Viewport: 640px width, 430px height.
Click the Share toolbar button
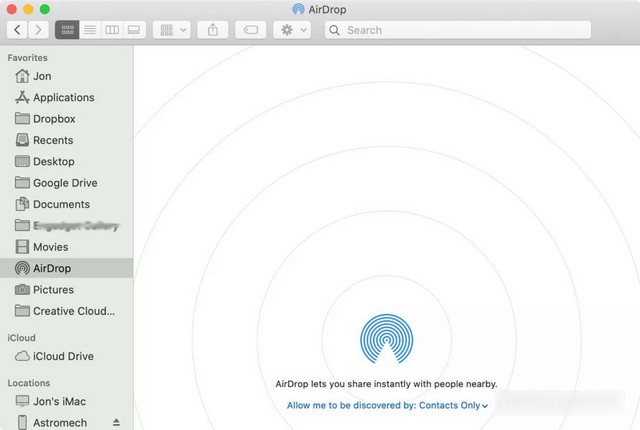pos(213,30)
